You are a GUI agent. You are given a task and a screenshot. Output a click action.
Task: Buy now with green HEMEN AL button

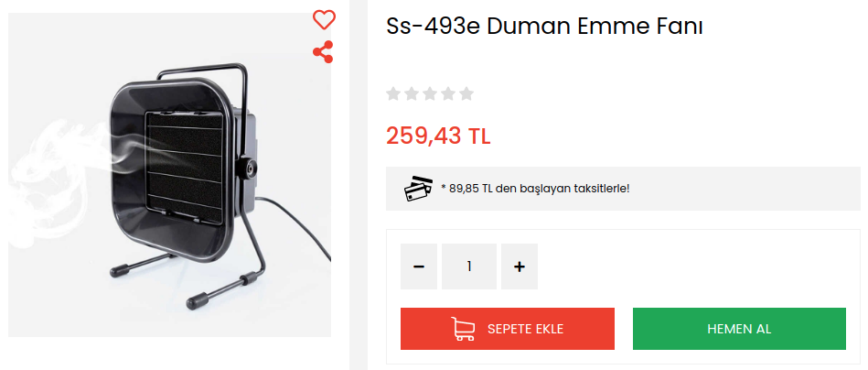739,329
